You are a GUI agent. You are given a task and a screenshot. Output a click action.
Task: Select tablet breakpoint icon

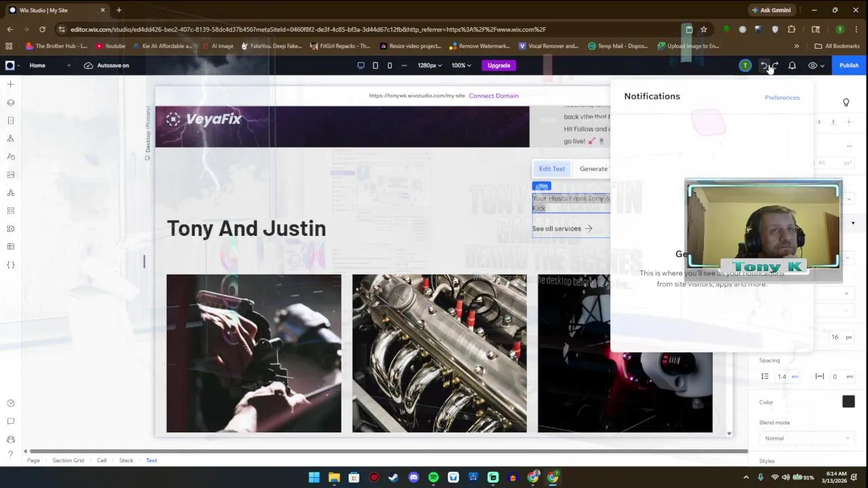[375, 65]
